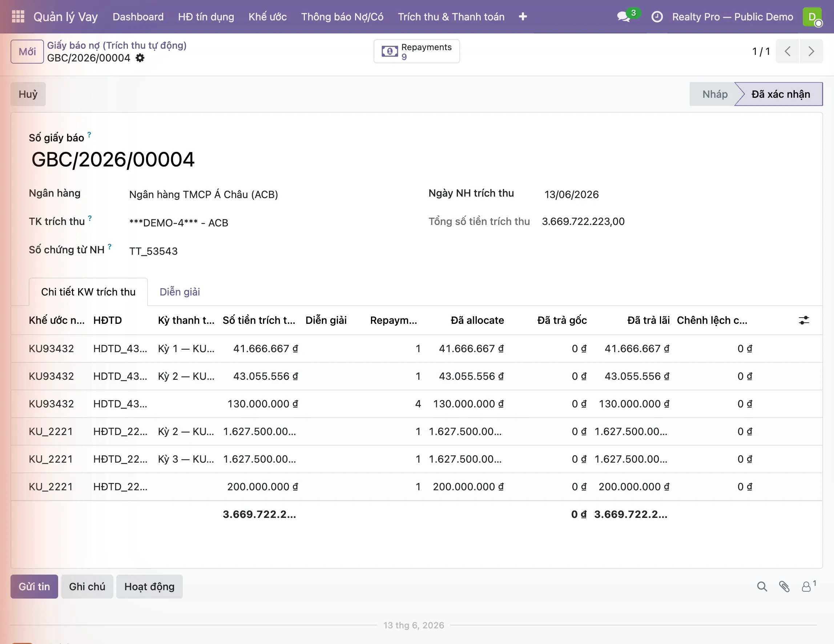Open the Repayments smart button

click(416, 51)
